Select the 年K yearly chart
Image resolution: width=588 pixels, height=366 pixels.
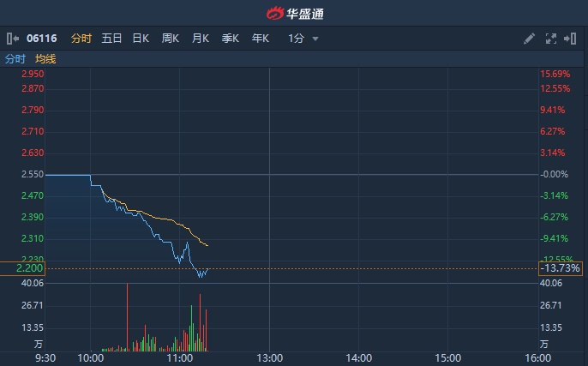pos(261,39)
